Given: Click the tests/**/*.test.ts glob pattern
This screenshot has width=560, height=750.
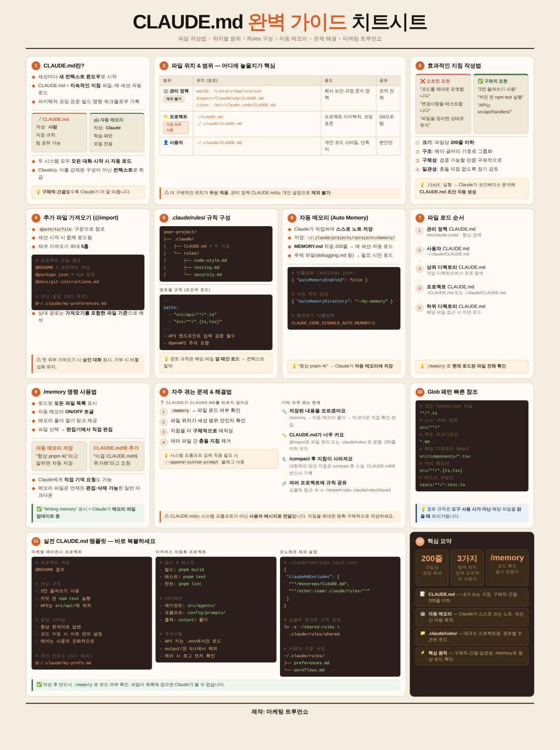Looking at the screenshot, I should pos(442,485).
